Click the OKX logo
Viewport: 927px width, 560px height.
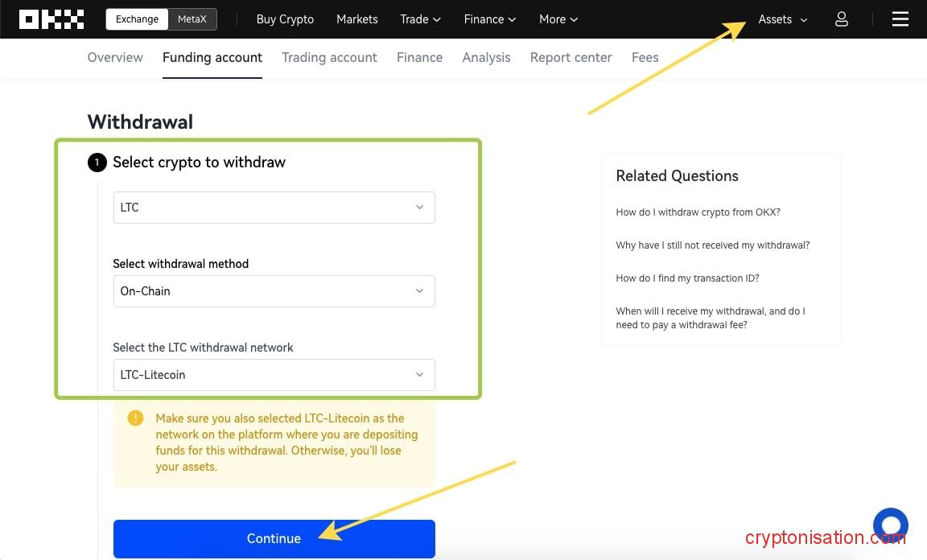[x=51, y=19]
